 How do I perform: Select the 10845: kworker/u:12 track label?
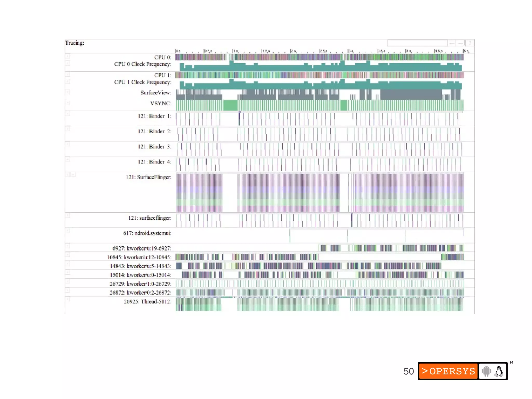point(139,257)
